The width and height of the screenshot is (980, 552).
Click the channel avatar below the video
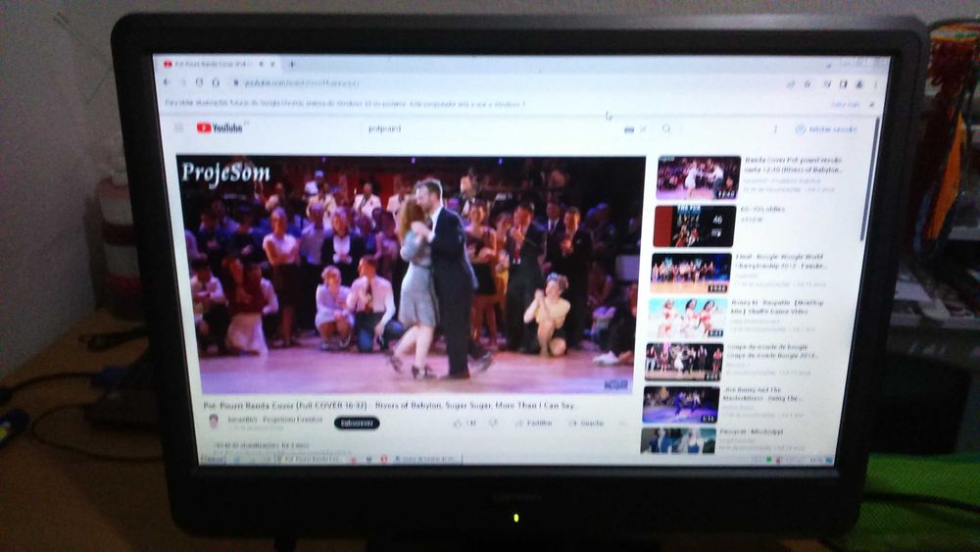coord(214,422)
